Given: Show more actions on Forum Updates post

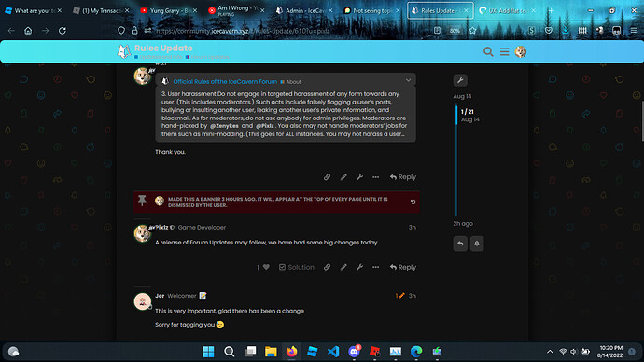Looking at the screenshot, I should click(x=375, y=267).
